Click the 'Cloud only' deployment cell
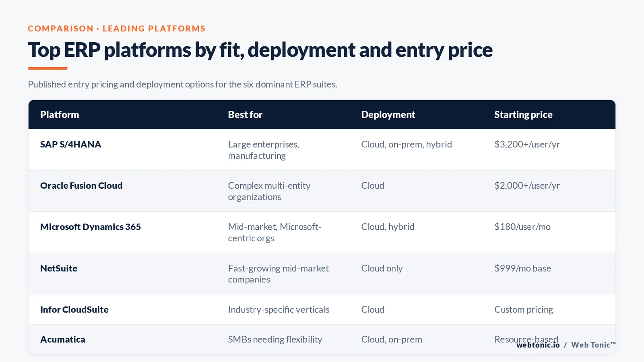The image size is (644, 362). point(382,268)
